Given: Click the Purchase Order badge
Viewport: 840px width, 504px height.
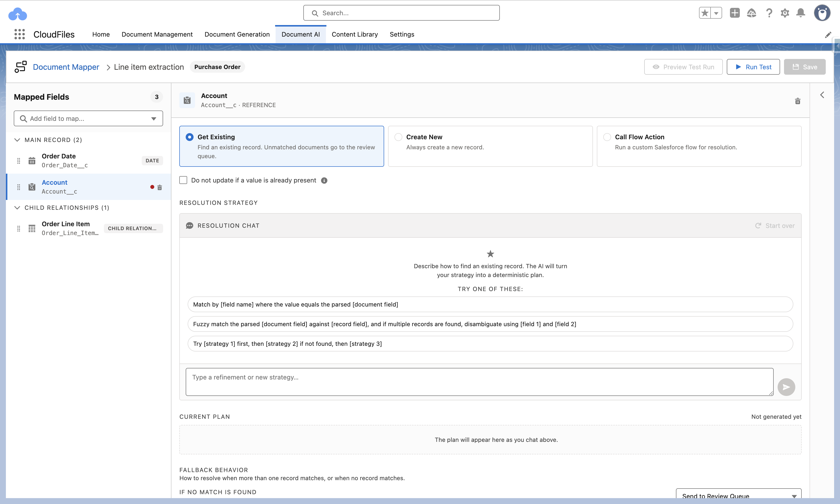Looking at the screenshot, I should (217, 67).
